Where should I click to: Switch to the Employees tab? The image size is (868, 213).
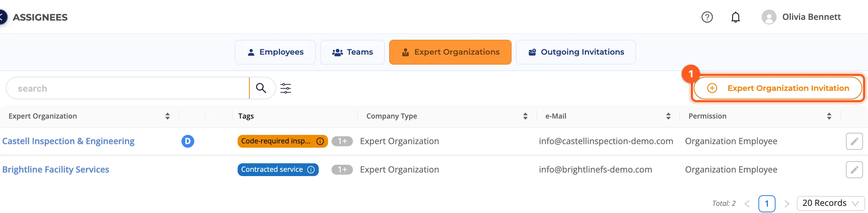275,52
